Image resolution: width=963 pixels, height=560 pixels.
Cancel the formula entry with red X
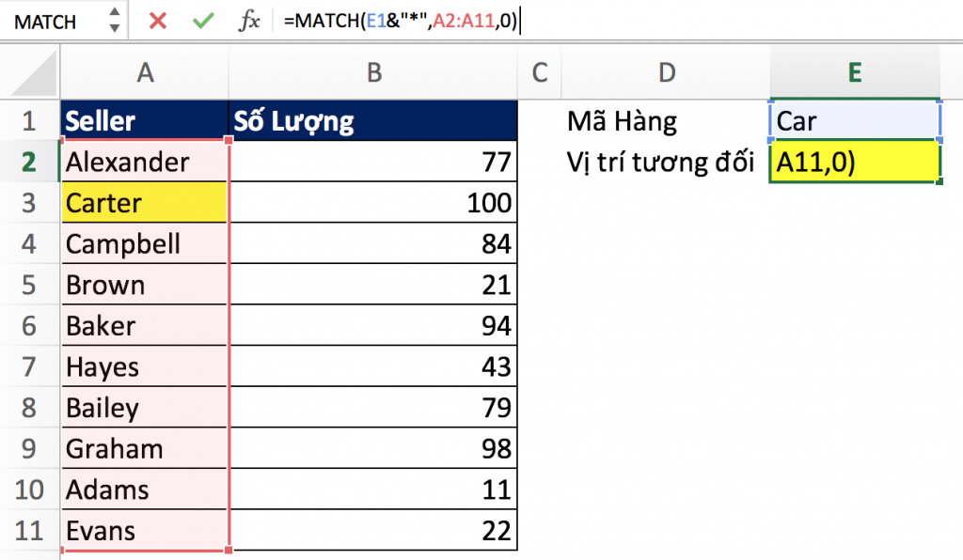click(158, 22)
